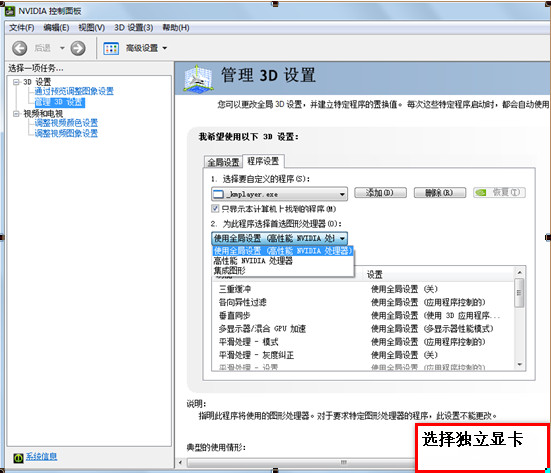Click the 恢复 button with NVIDIA icon
Image resolution: width=551 pixels, height=473 pixels.
[x=499, y=193]
